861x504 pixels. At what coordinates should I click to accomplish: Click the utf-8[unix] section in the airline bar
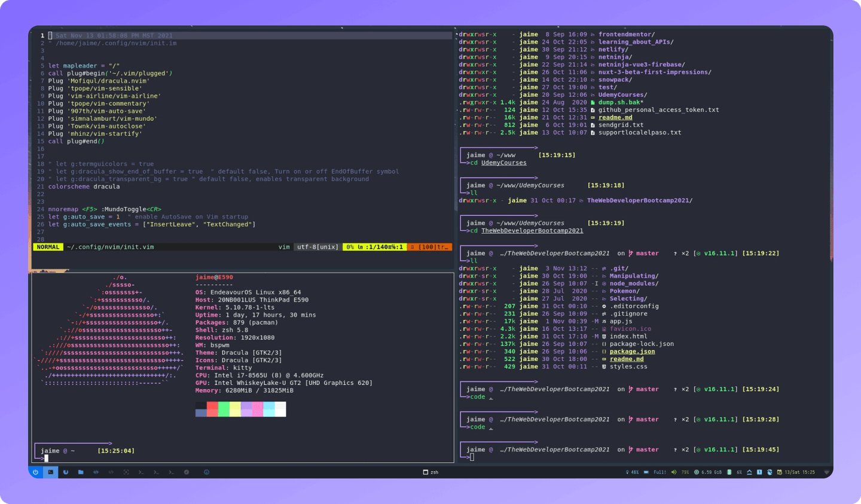pyautogui.click(x=318, y=247)
